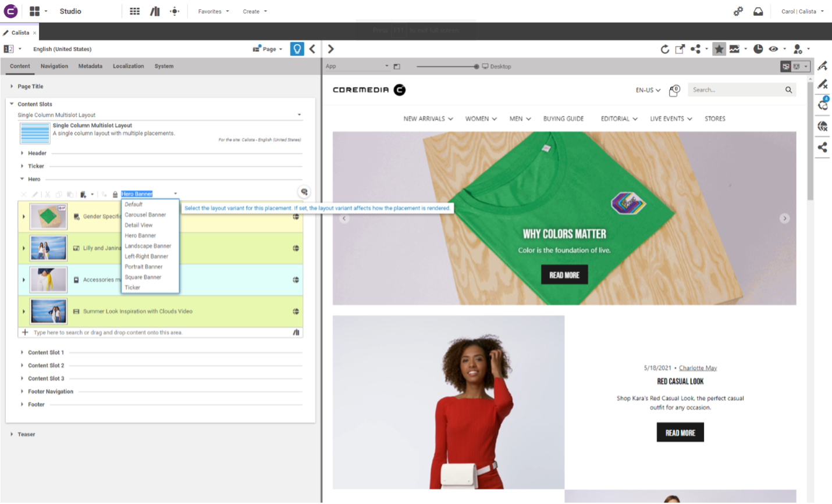Click the globe icon on Gender Specific row
832x504 pixels.
[x=296, y=216]
